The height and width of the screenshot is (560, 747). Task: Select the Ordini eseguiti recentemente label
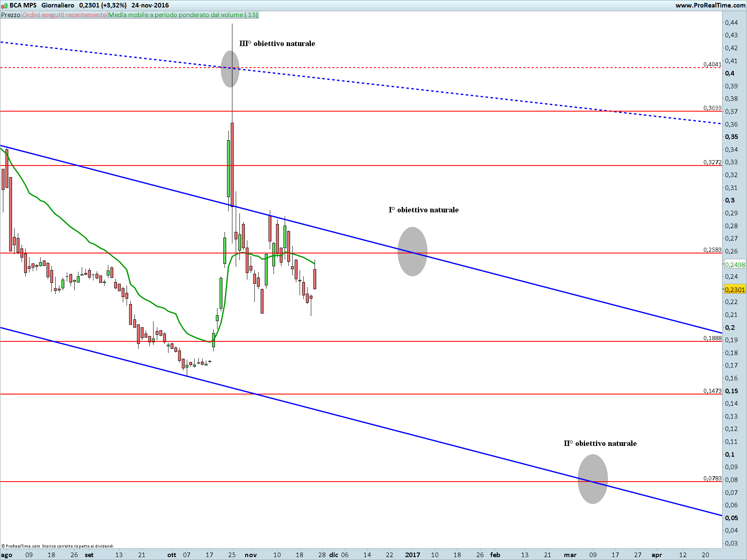[64, 15]
